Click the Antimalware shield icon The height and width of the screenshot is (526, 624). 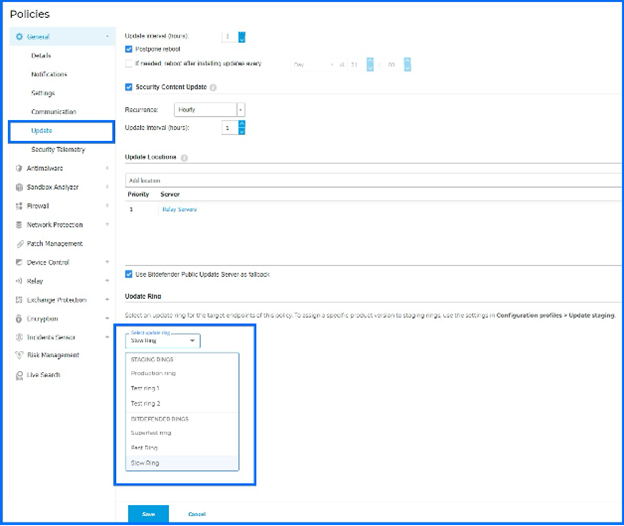tap(19, 168)
